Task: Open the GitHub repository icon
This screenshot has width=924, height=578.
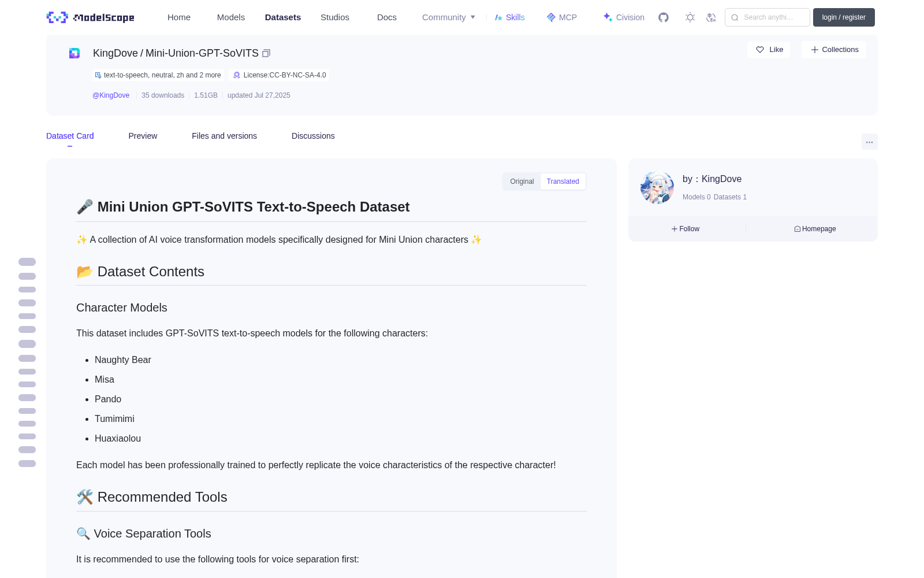Action: [664, 17]
